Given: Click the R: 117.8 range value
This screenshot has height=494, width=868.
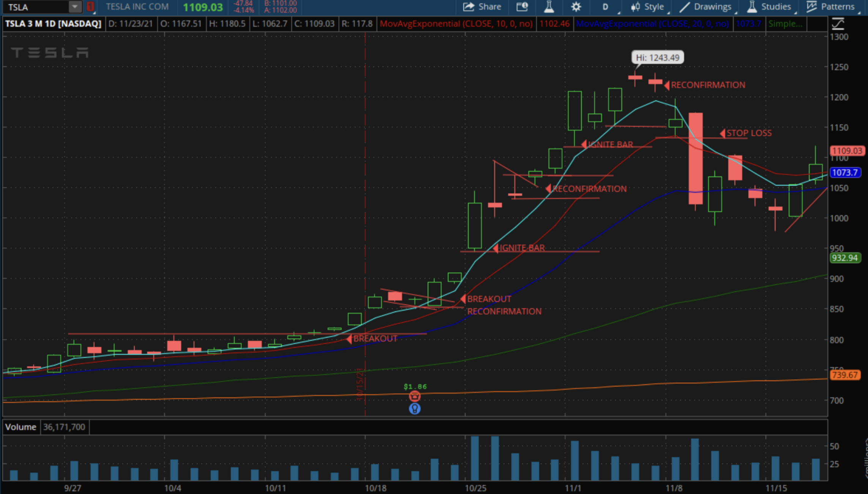Looking at the screenshot, I should tap(357, 24).
